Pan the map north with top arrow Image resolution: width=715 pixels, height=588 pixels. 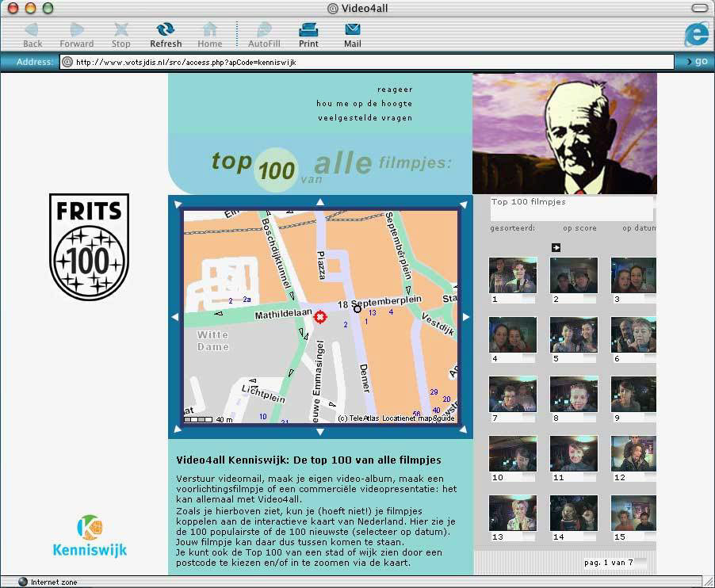[320, 202]
